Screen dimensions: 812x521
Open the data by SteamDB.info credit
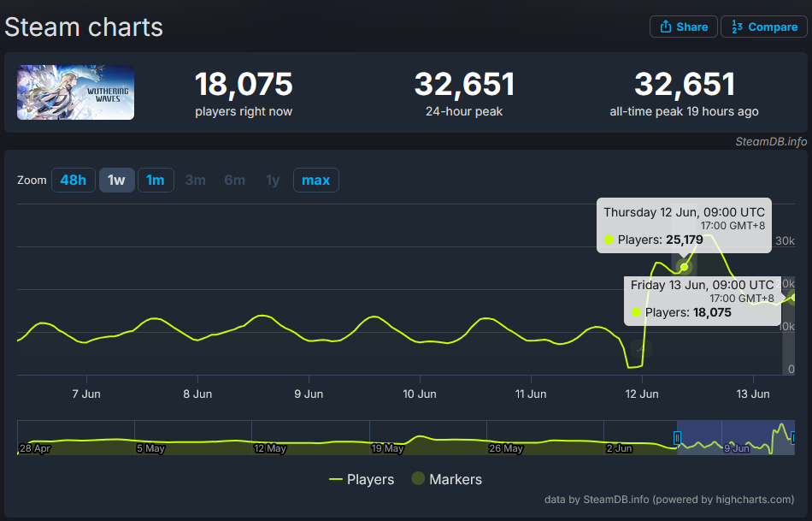[669, 500]
